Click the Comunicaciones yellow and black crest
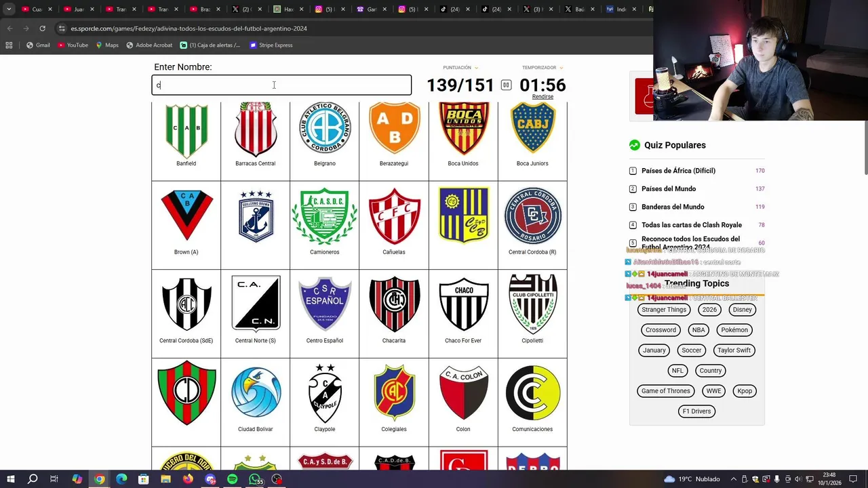868x488 pixels. (532, 393)
